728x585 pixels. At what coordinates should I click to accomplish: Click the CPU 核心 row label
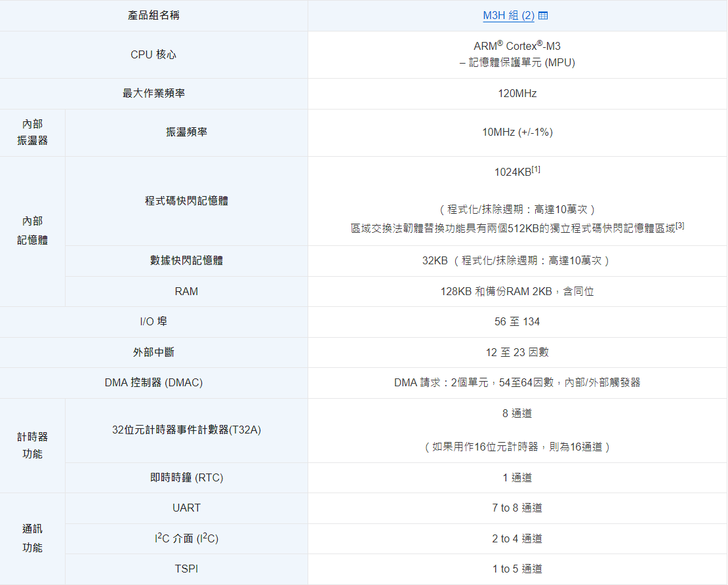pos(153,55)
